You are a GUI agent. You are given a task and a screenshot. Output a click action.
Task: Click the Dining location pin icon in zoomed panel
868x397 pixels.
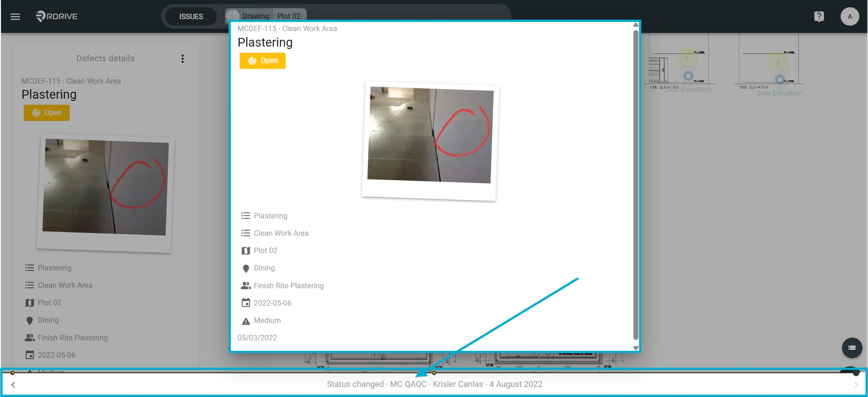[246, 268]
